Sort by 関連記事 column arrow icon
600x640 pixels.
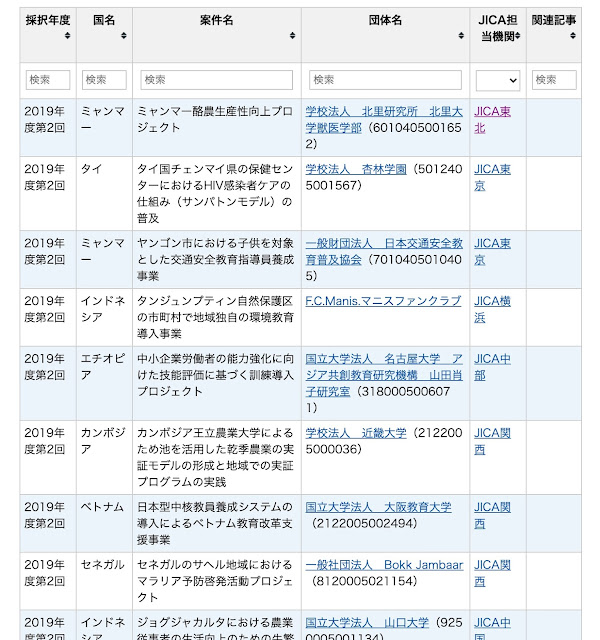coord(573,36)
